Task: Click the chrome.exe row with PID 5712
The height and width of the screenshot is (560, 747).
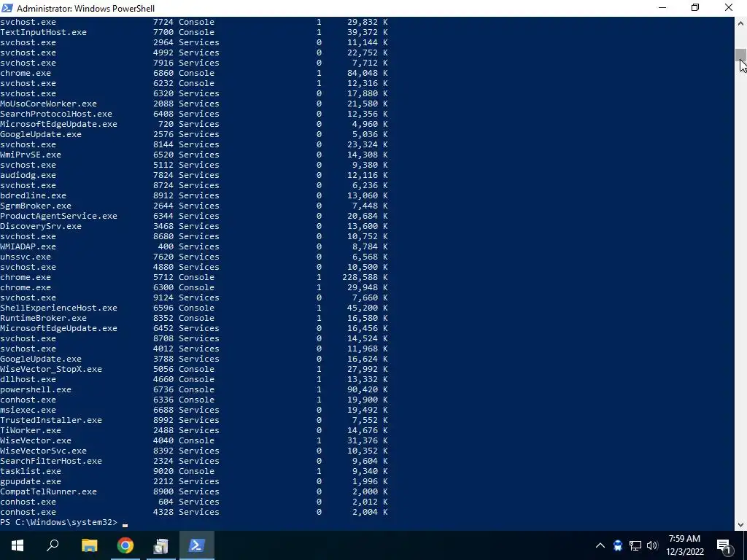Action: 194,277
